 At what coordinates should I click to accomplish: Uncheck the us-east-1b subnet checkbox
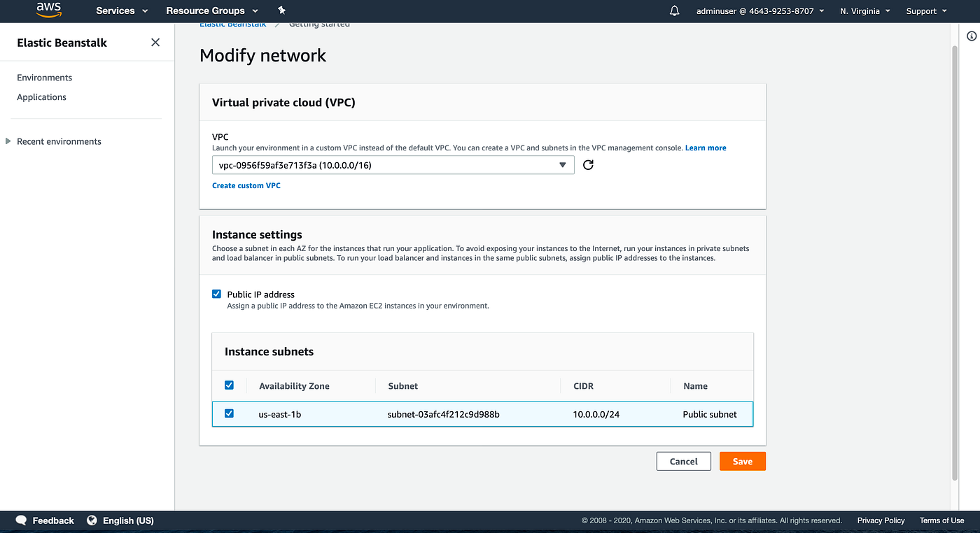click(x=229, y=414)
